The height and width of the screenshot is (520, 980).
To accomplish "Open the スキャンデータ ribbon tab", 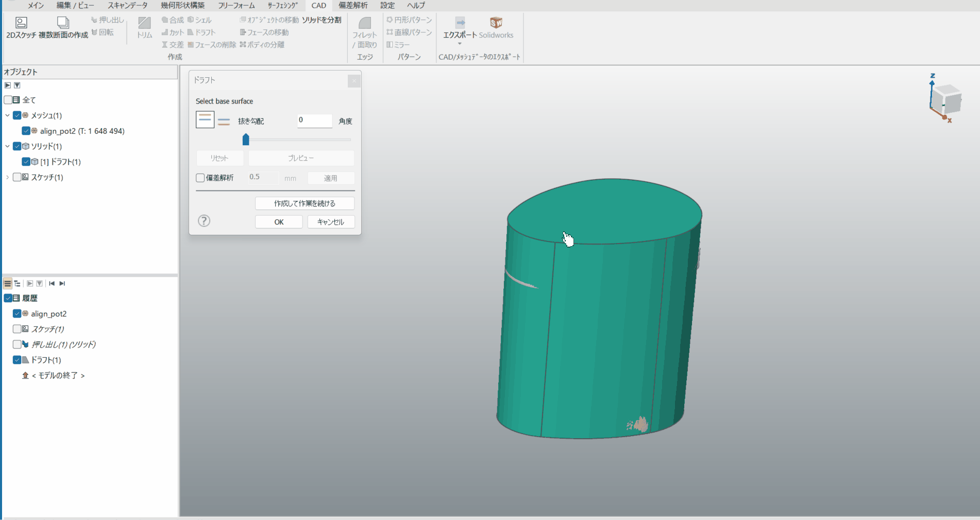I will click(x=127, y=5).
